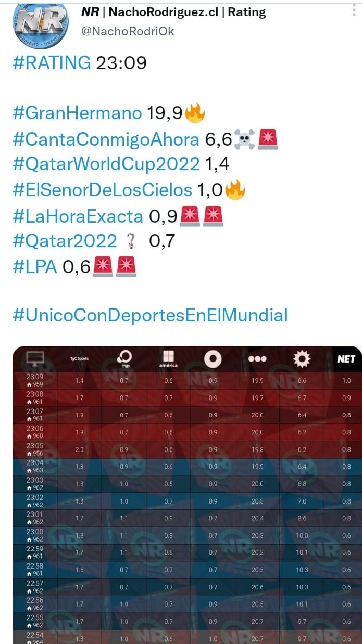Open the #CantaConmigoAhora hashtag
The height and width of the screenshot is (644, 362).
point(106,139)
